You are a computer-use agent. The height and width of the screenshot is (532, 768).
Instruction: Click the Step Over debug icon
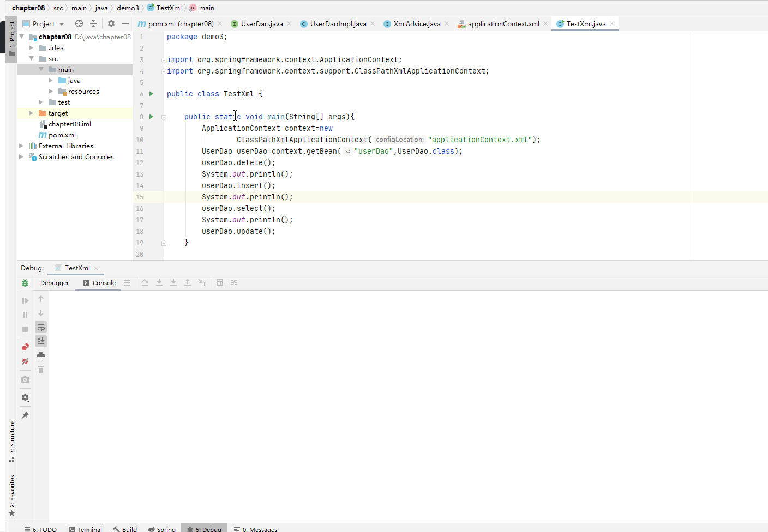tap(145, 282)
